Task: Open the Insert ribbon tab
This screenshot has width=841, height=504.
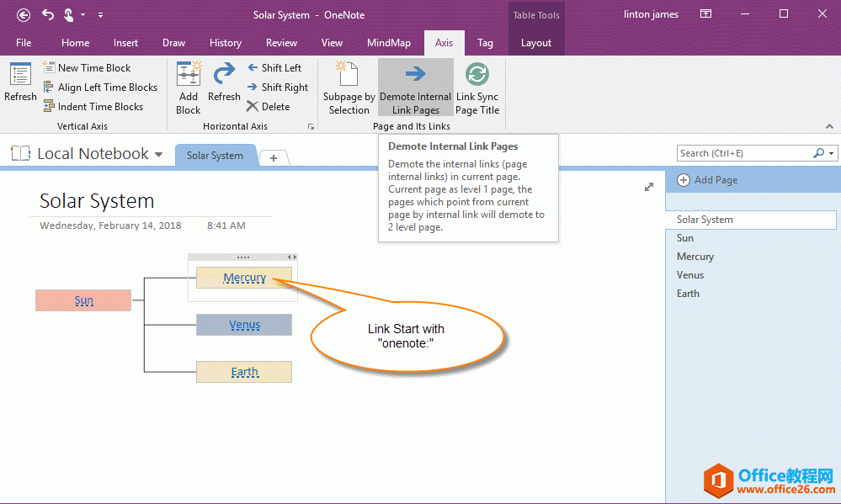Action: coord(126,43)
